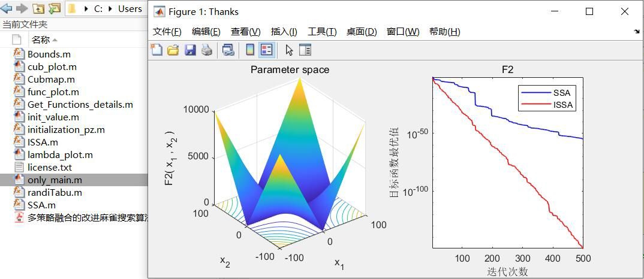Image resolution: width=644 pixels, height=279 pixels.
Task: Click the browse for folder icon
Action: click(x=54, y=8)
